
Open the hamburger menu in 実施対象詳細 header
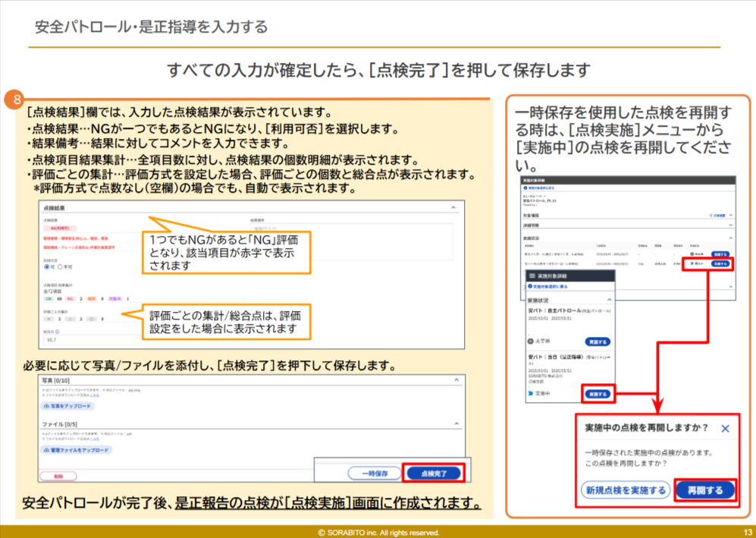click(x=531, y=275)
